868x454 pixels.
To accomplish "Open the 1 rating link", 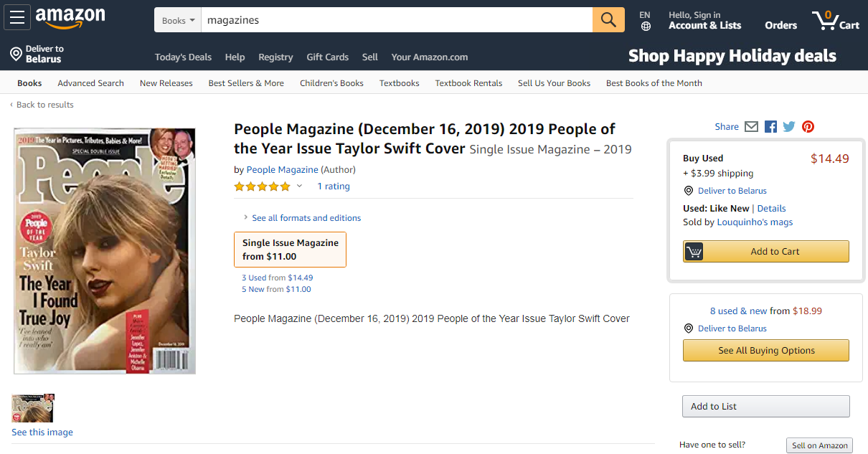I will [x=334, y=186].
